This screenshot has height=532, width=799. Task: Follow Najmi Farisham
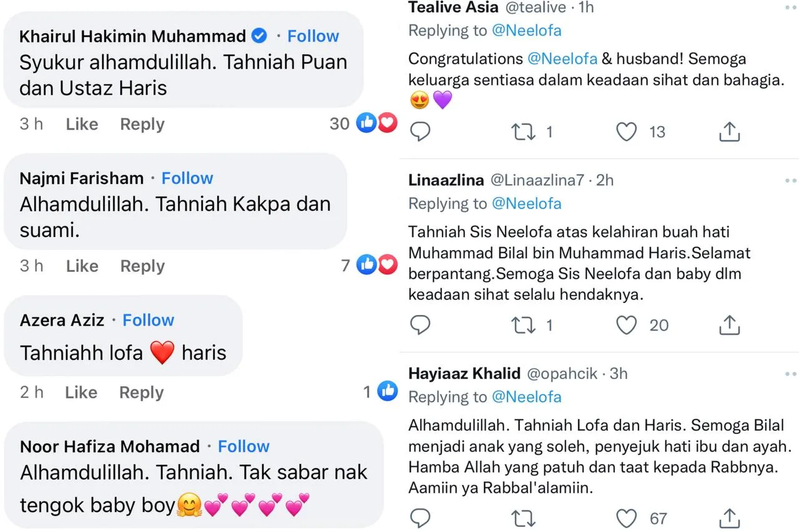pos(187,178)
